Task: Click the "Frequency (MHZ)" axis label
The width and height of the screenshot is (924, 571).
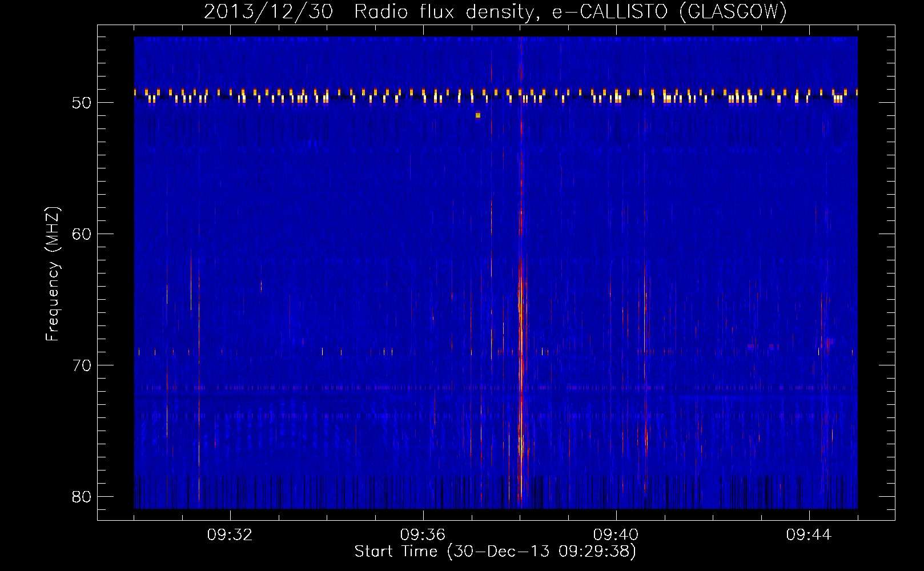Action: pos(53,274)
